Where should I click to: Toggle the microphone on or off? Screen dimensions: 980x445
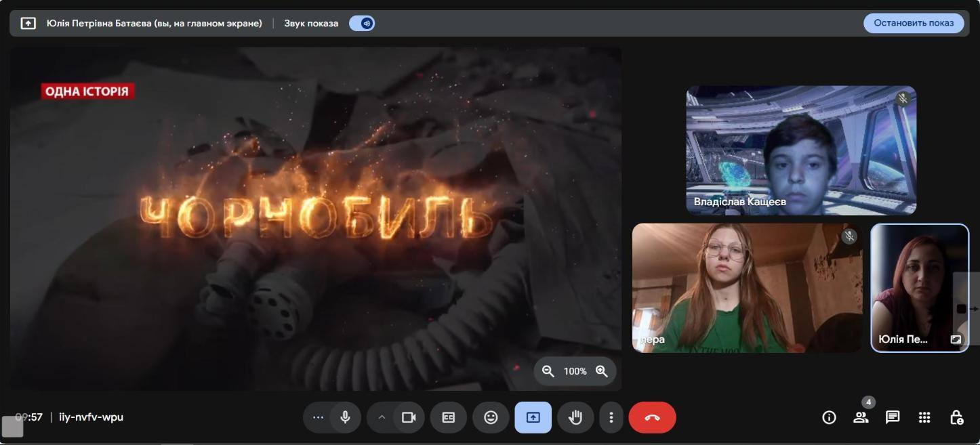click(345, 417)
